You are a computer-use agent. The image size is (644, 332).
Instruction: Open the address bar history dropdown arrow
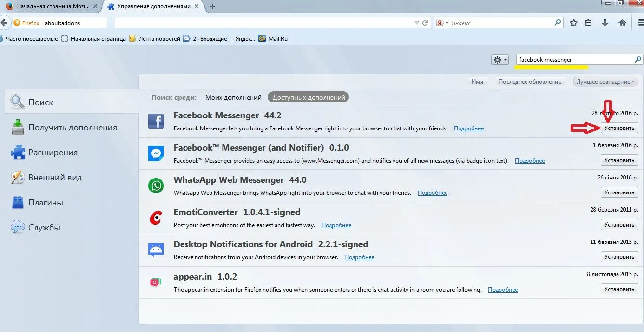417,23
